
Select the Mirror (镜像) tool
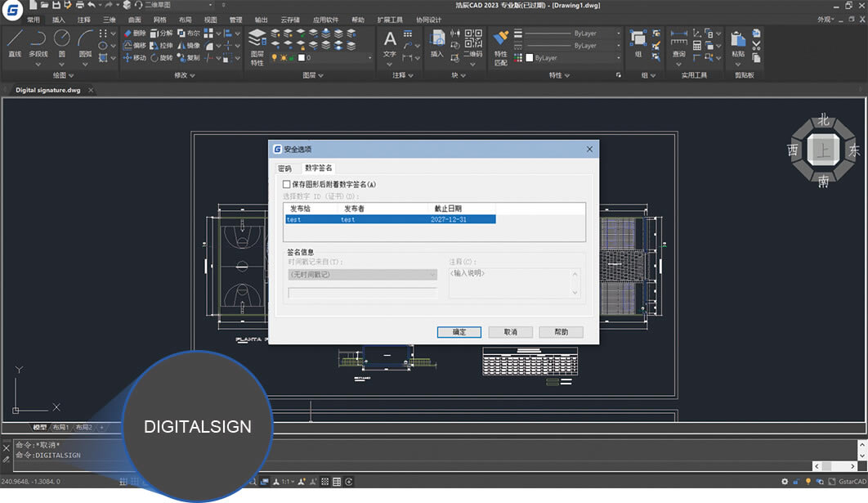(x=188, y=46)
